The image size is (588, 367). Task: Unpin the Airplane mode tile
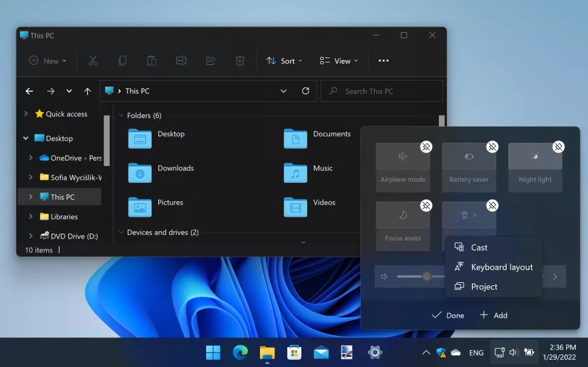click(x=426, y=147)
